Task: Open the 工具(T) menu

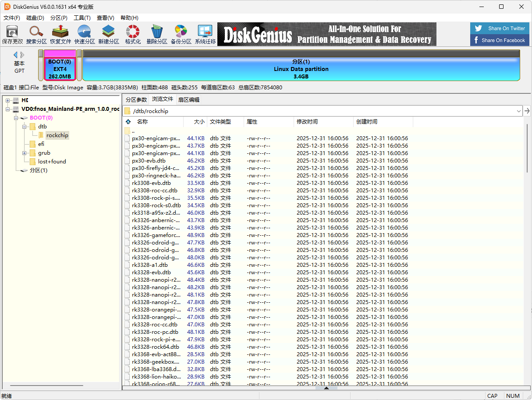Action: pos(82,18)
